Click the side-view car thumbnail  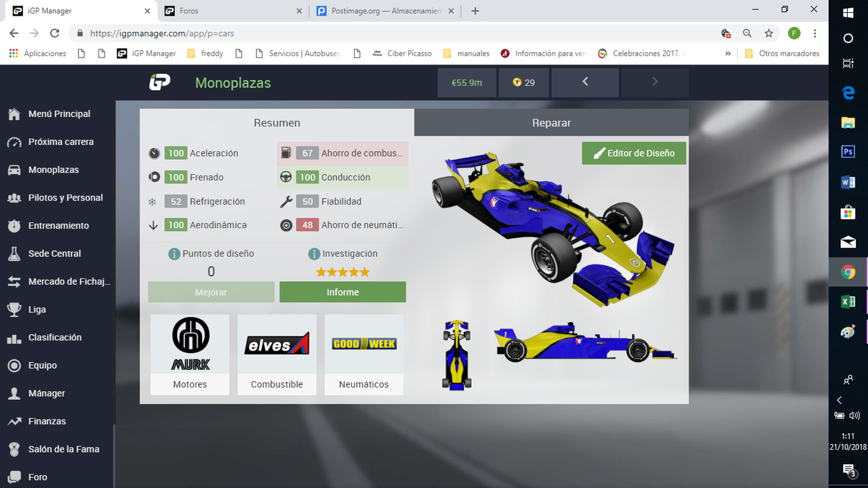pyautogui.click(x=585, y=342)
